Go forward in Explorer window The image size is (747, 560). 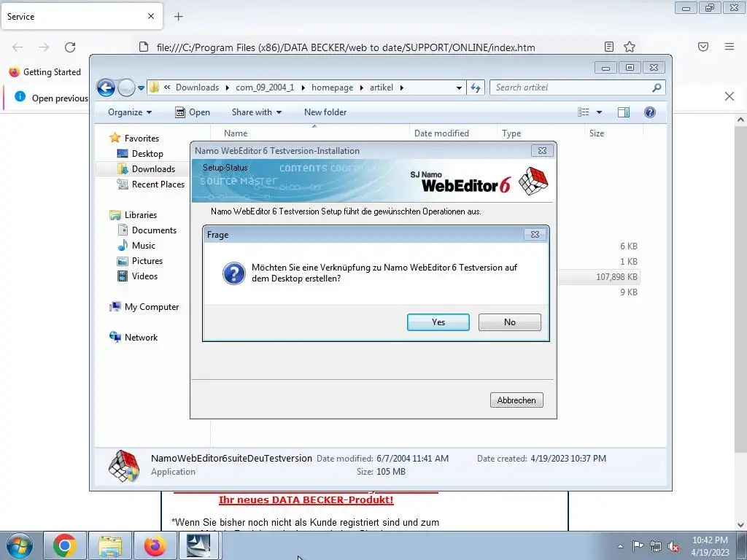click(126, 87)
